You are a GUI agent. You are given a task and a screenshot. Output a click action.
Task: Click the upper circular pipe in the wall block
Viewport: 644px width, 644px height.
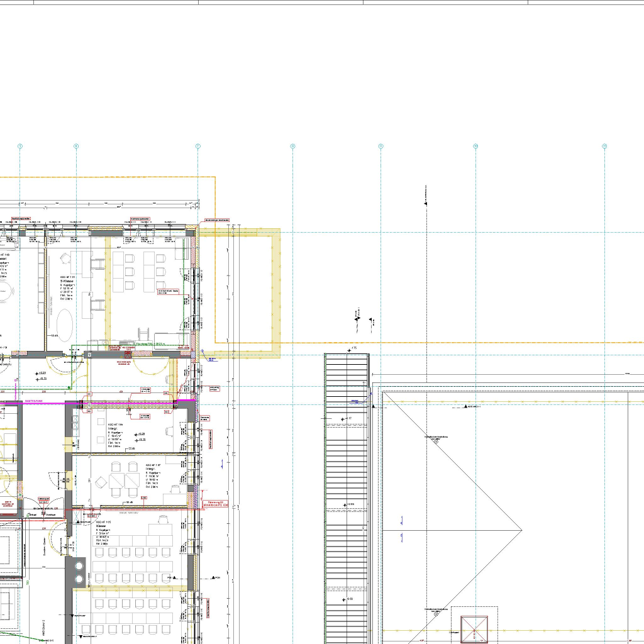pos(79,563)
